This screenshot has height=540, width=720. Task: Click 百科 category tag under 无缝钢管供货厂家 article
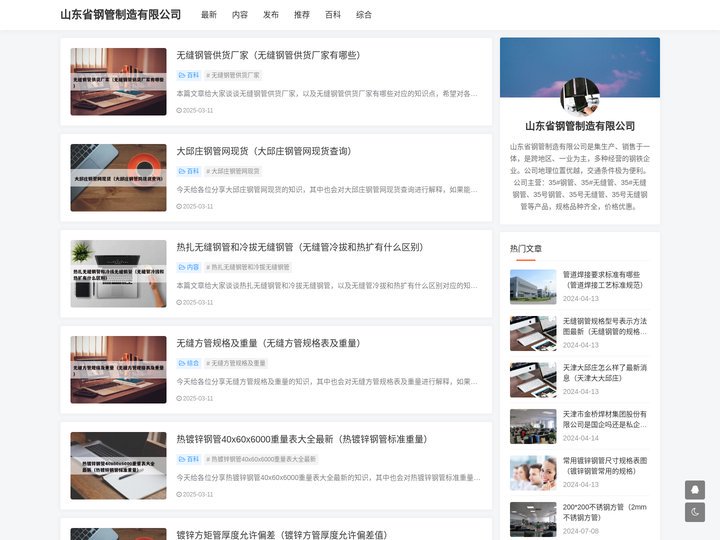point(189,75)
